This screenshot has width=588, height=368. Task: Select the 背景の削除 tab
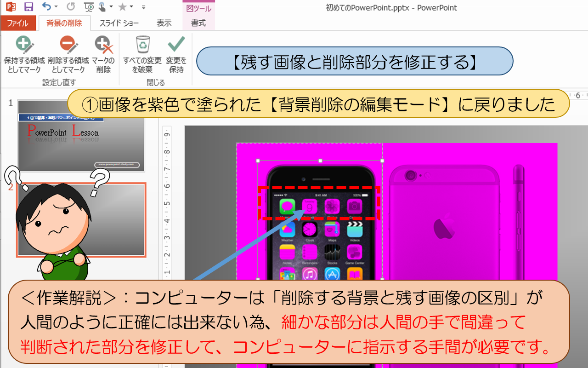(65, 23)
